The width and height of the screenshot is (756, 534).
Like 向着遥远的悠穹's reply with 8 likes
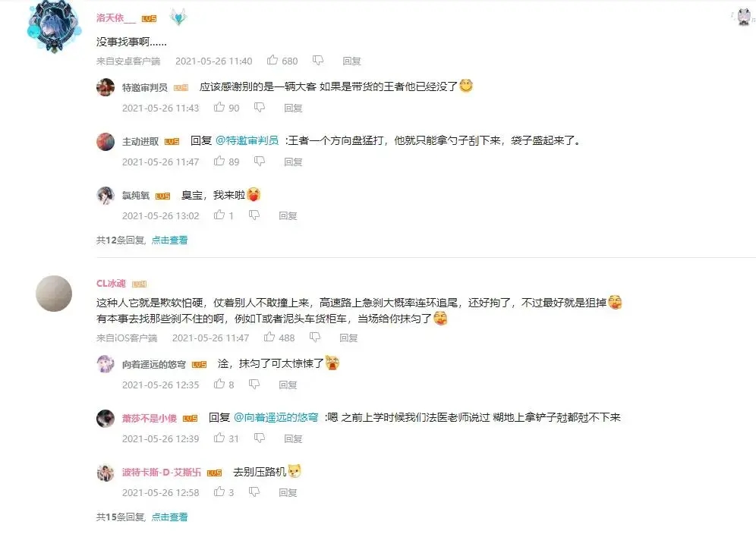click(x=219, y=384)
